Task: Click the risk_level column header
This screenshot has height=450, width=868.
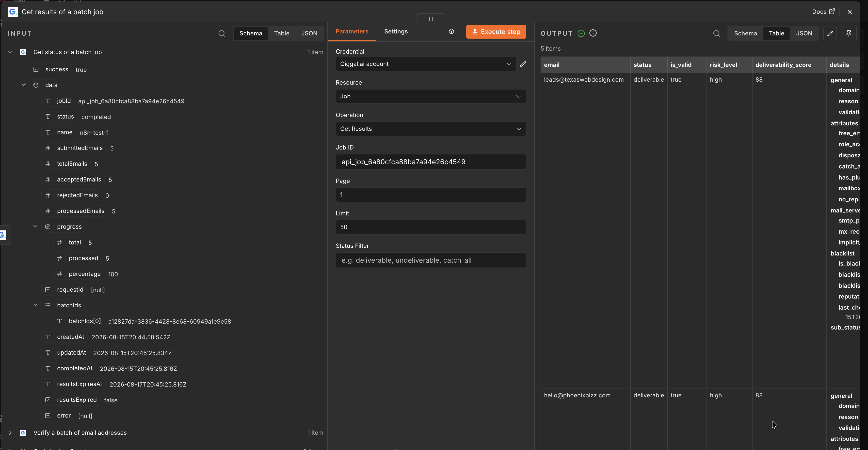Action: point(729,65)
